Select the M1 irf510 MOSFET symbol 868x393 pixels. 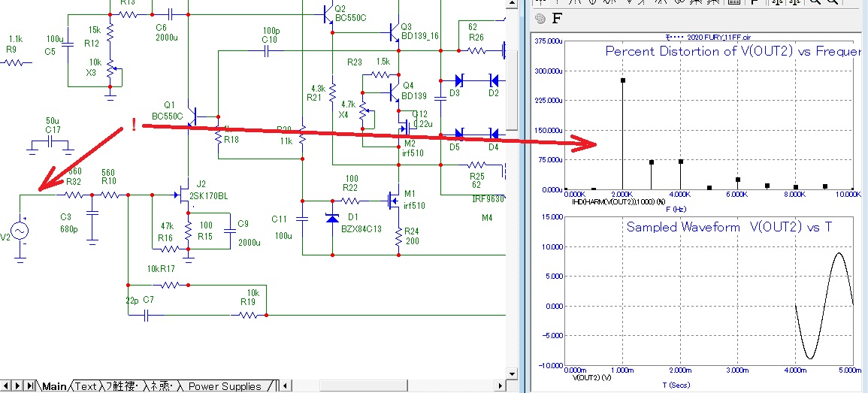394,201
